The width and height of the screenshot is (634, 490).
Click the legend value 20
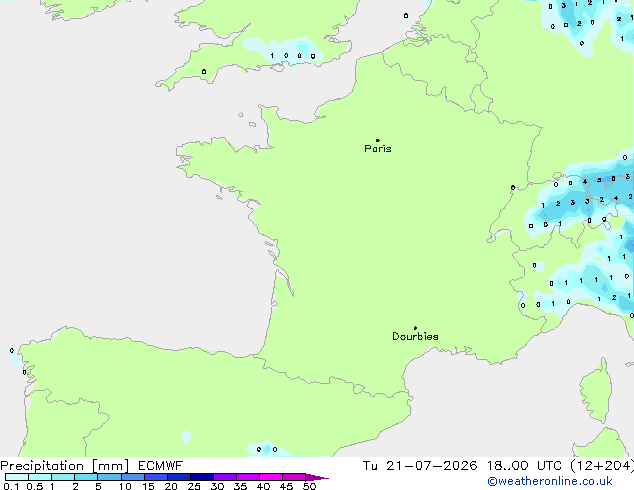(x=171, y=486)
